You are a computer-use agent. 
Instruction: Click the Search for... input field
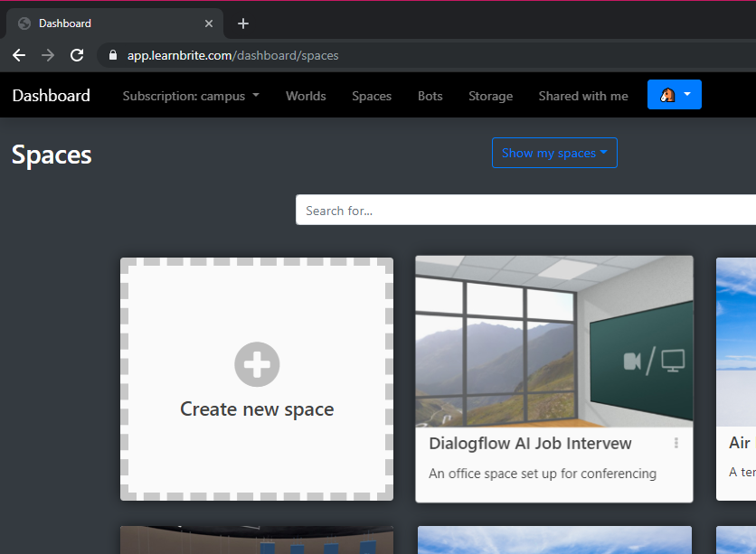525,210
